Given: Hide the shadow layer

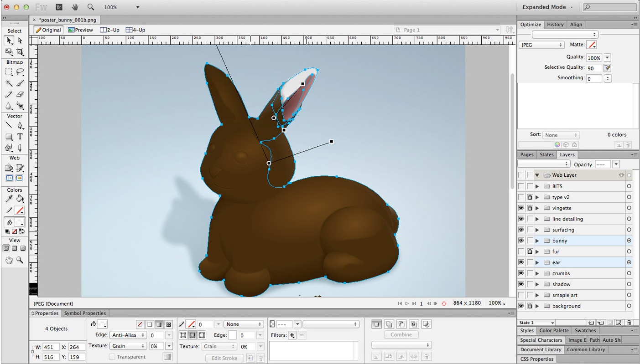Looking at the screenshot, I should [521, 284].
